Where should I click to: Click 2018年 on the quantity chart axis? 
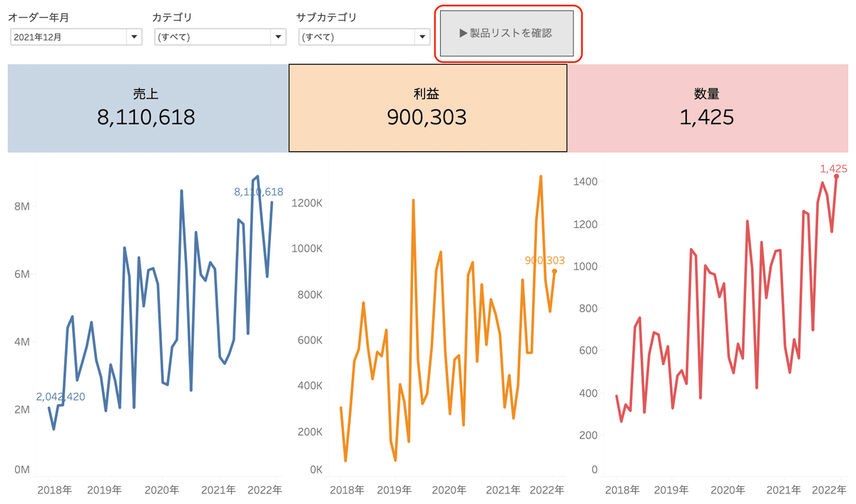pyautogui.click(x=623, y=490)
